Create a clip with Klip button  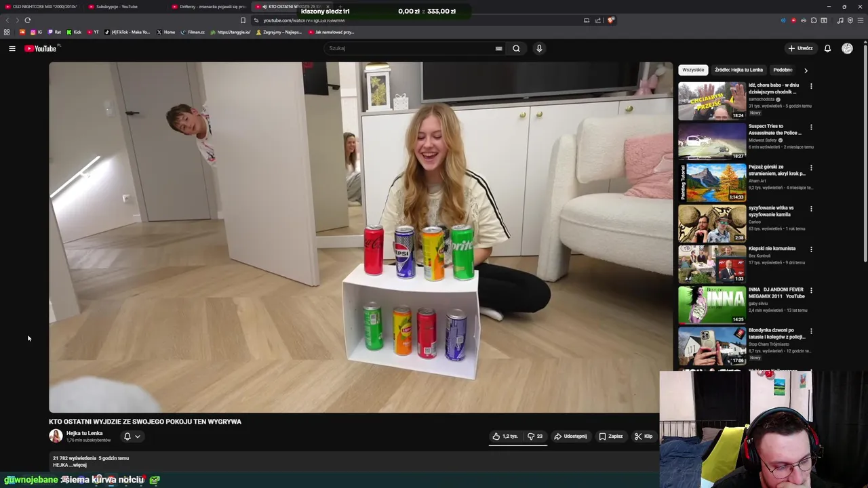[x=644, y=436]
